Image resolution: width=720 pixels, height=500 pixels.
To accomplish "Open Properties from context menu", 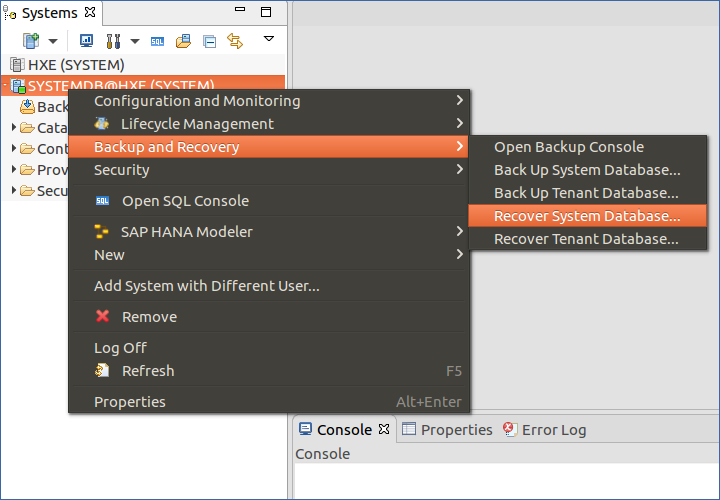I will click(x=269, y=401).
